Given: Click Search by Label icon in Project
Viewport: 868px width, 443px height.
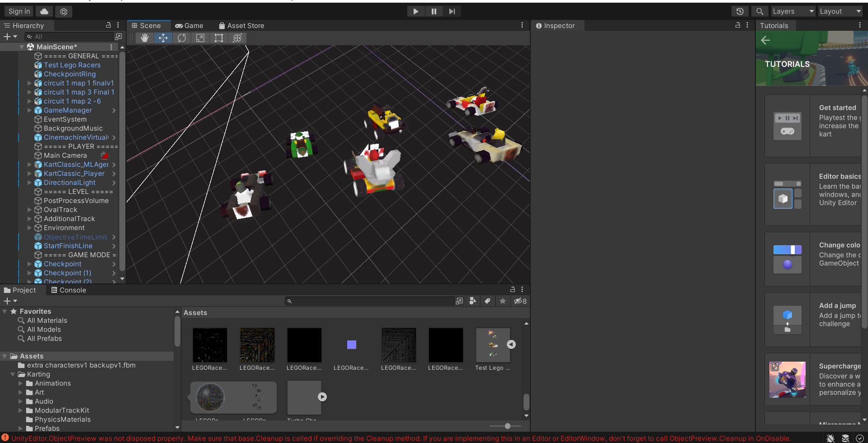Looking at the screenshot, I should [487, 301].
